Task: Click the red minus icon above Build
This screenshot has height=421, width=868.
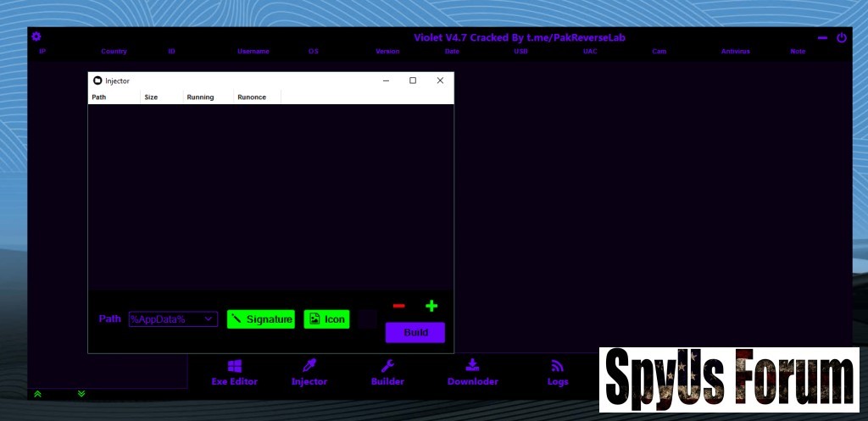Action: tap(398, 306)
